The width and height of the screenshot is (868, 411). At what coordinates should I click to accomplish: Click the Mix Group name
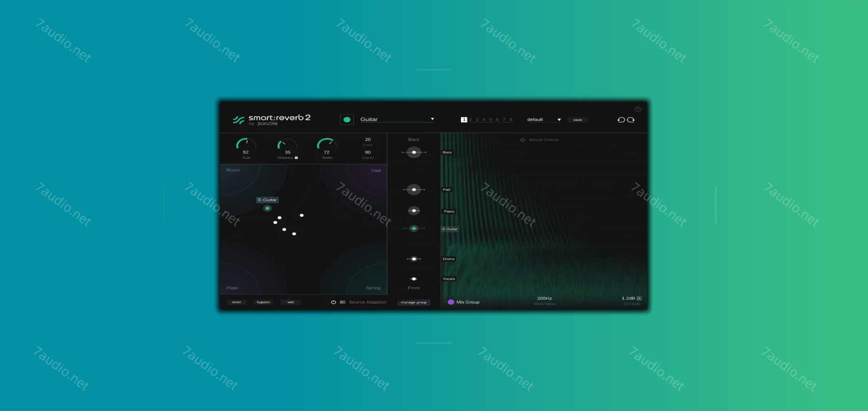[468, 302]
